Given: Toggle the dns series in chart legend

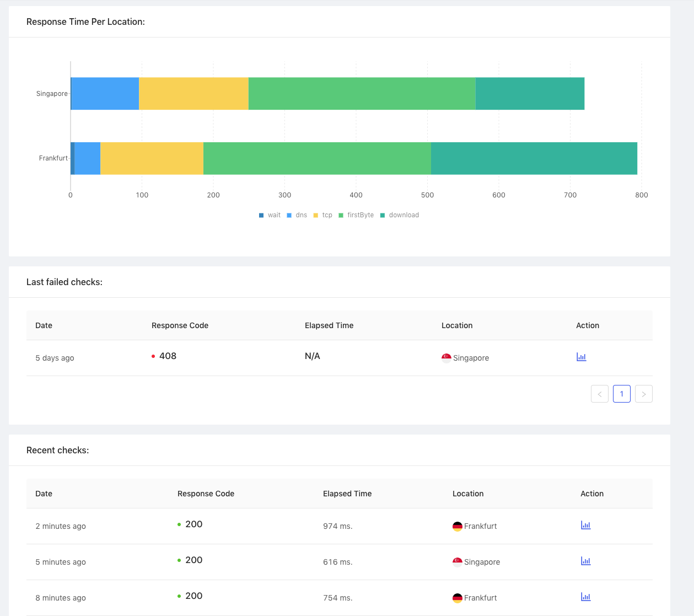Looking at the screenshot, I should point(297,215).
